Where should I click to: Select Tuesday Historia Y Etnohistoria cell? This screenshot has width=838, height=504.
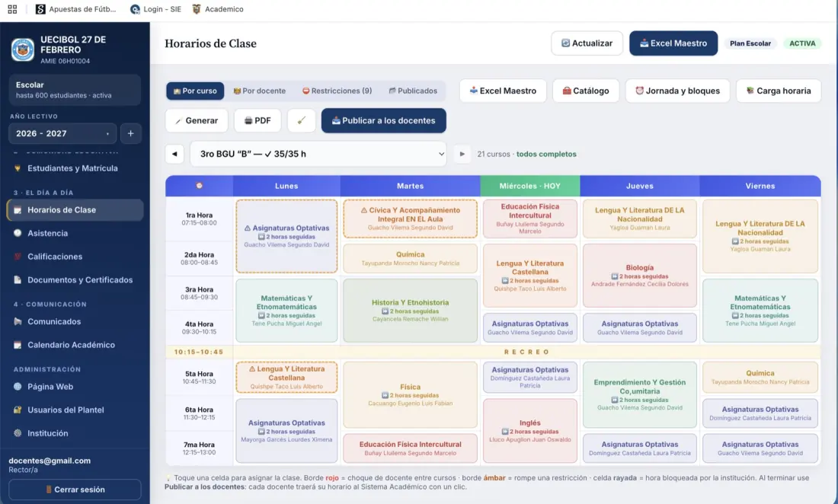pyautogui.click(x=411, y=310)
